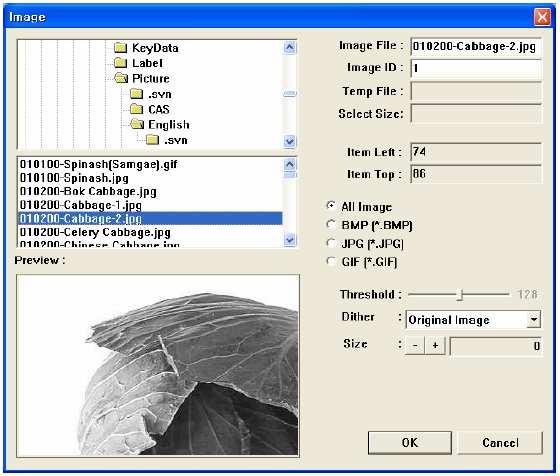Confirm with the OK button
Image resolution: width=560 pixels, height=476 pixels.
(410, 443)
